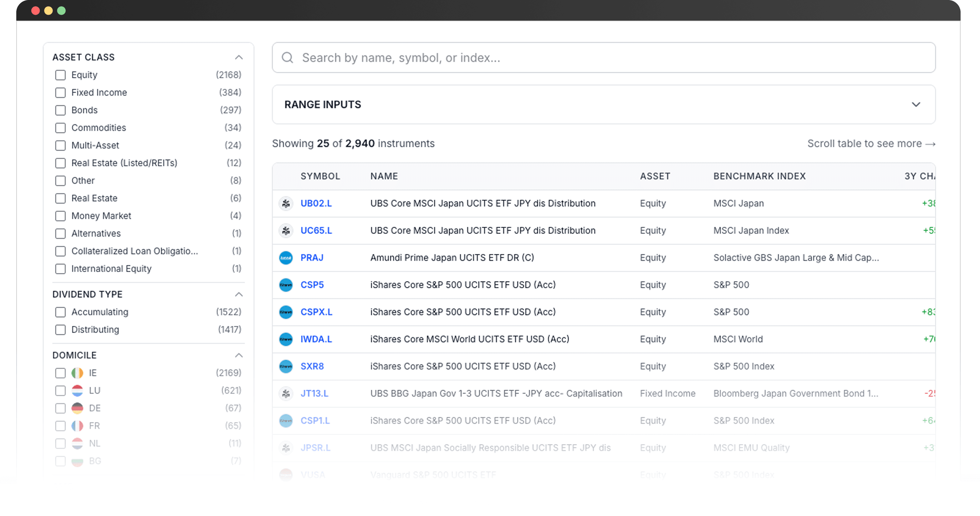
Task: Check the Commodities filter box
Action: pyautogui.click(x=60, y=128)
